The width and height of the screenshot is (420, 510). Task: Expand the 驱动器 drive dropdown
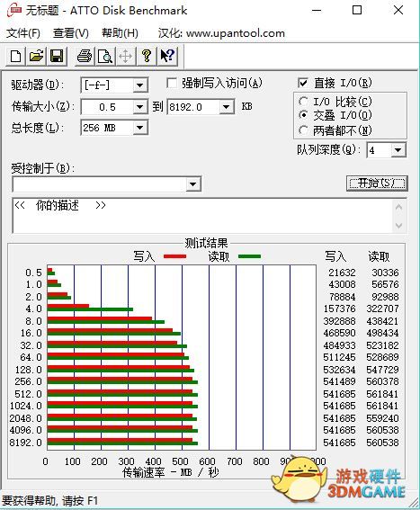tap(140, 85)
